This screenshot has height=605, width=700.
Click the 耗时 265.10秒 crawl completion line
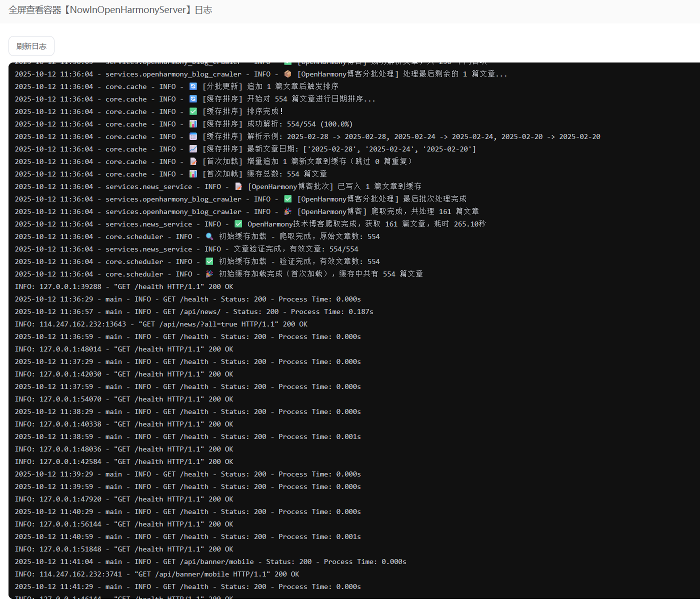pos(360,224)
